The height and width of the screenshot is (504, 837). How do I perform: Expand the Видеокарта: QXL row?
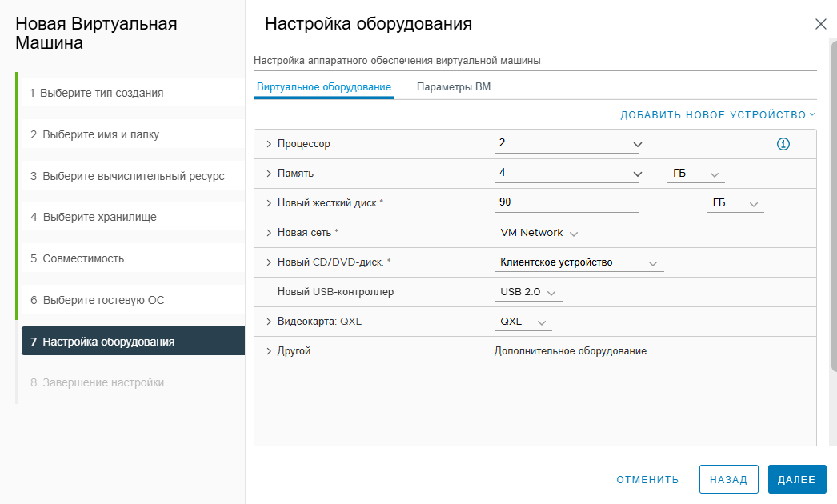pyautogui.click(x=269, y=322)
